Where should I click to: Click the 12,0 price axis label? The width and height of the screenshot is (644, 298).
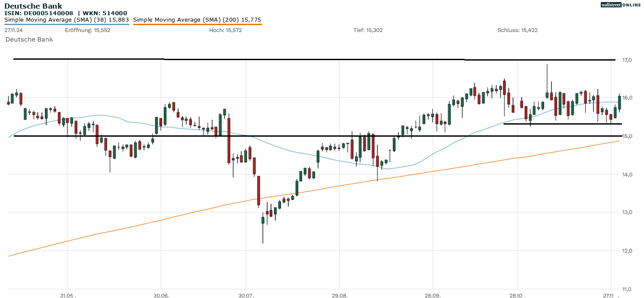627,251
